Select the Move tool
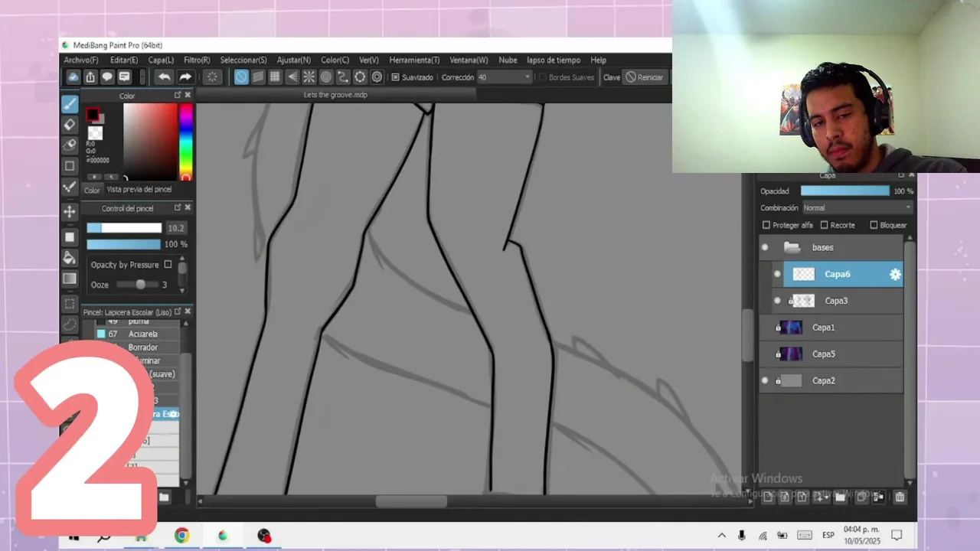 [x=70, y=211]
